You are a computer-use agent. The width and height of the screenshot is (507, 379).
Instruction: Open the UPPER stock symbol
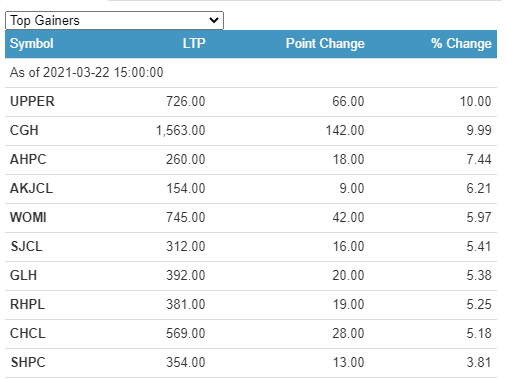[x=32, y=101]
